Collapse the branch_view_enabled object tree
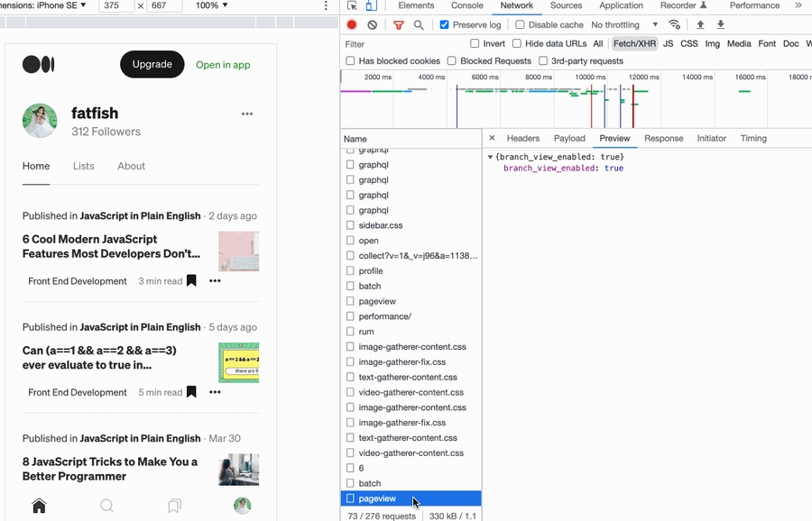The width and height of the screenshot is (812, 521). (x=490, y=157)
